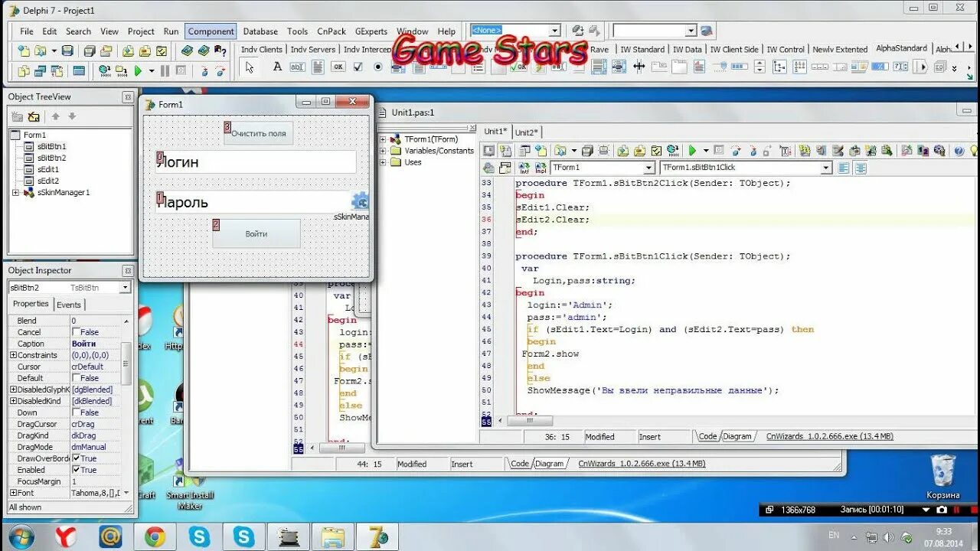Open Google Chrome from the taskbar
The height and width of the screenshot is (551, 980).
(x=155, y=536)
